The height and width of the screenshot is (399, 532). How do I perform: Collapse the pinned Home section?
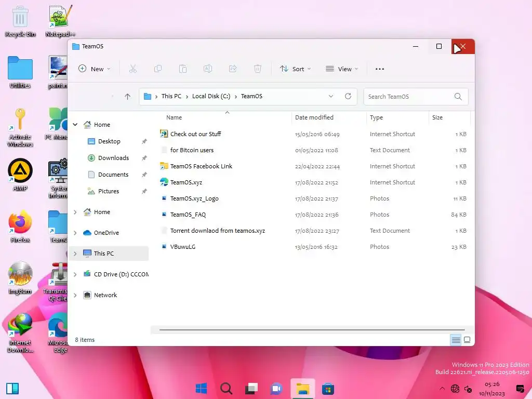pos(75,125)
